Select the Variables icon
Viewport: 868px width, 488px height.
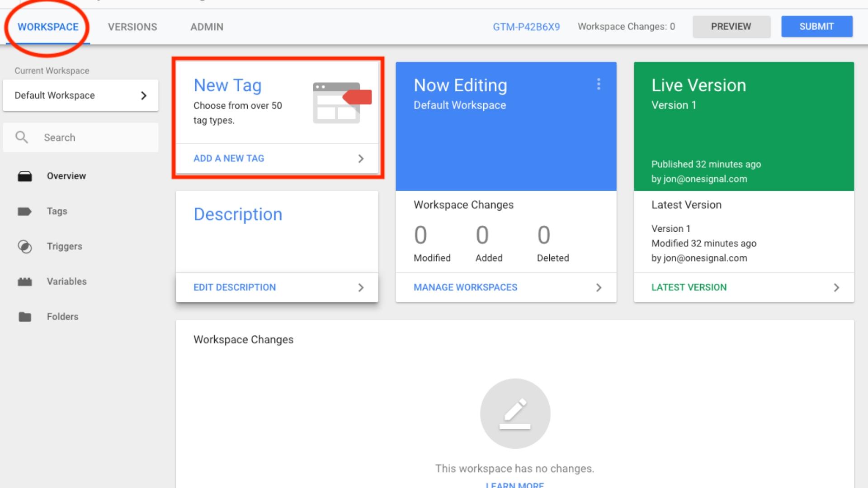25,281
